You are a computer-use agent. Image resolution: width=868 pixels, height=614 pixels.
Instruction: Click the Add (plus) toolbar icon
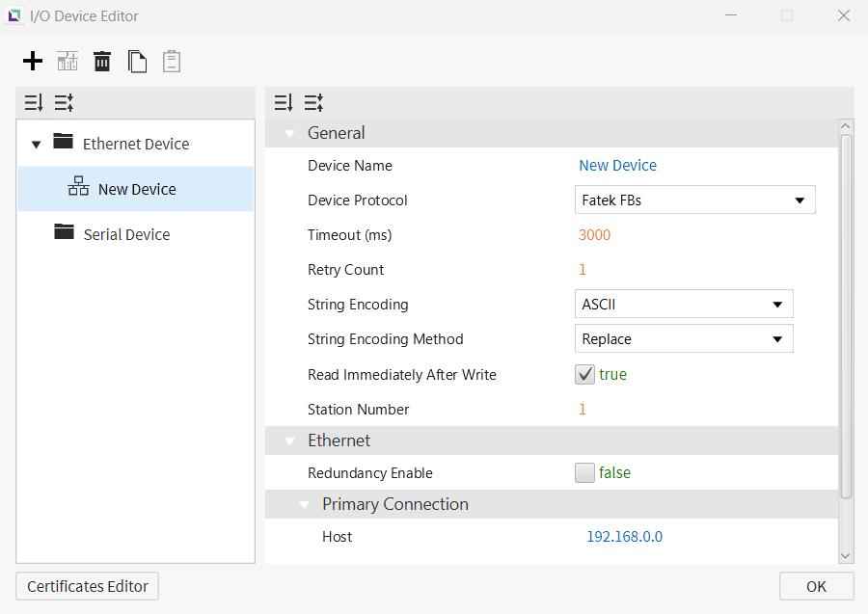tap(33, 61)
